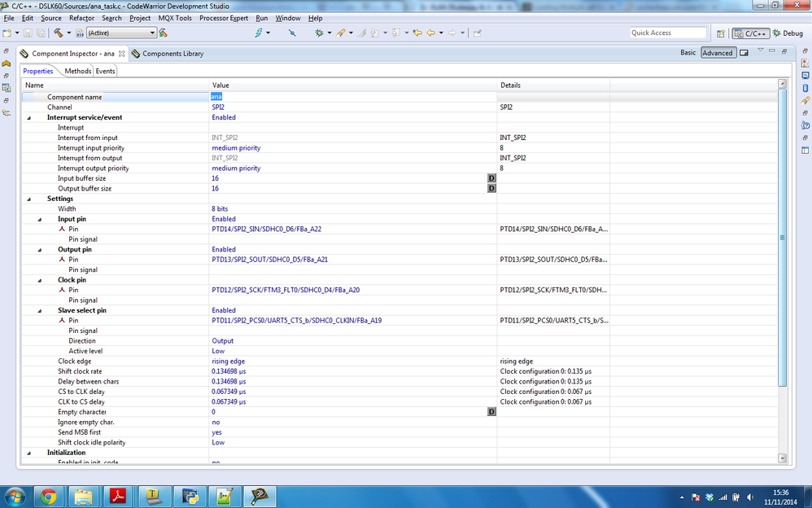The height and width of the screenshot is (508, 812).
Task: Select the Advanced view mode
Action: (x=718, y=52)
